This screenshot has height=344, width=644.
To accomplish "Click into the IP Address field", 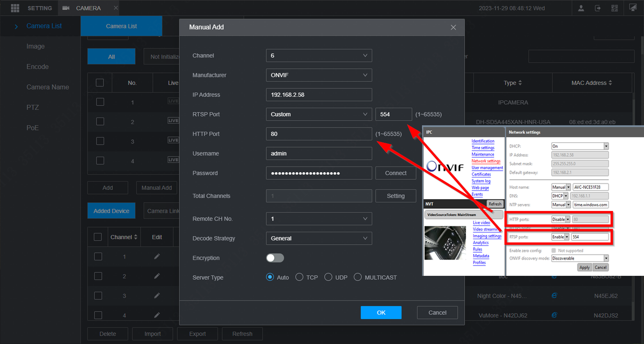I will pyautogui.click(x=319, y=95).
